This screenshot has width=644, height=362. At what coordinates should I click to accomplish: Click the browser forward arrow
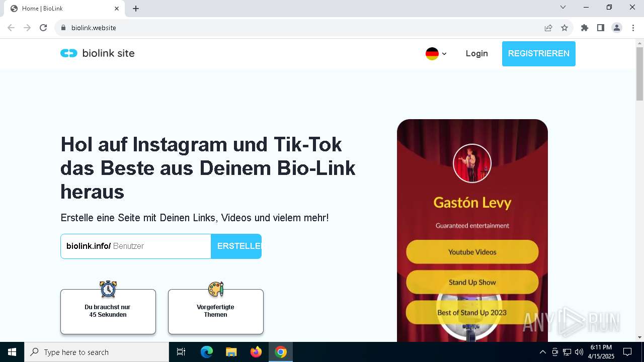tap(27, 28)
